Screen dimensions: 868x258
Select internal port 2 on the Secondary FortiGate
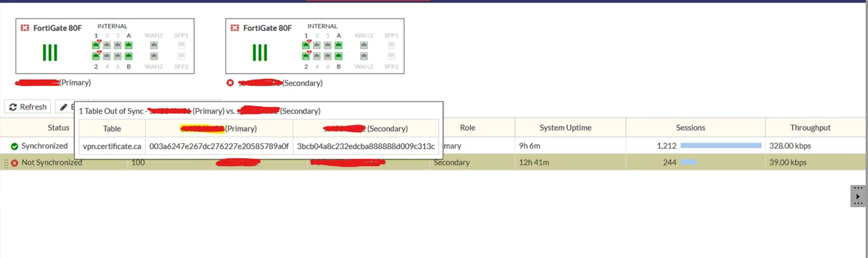pyautogui.click(x=306, y=56)
